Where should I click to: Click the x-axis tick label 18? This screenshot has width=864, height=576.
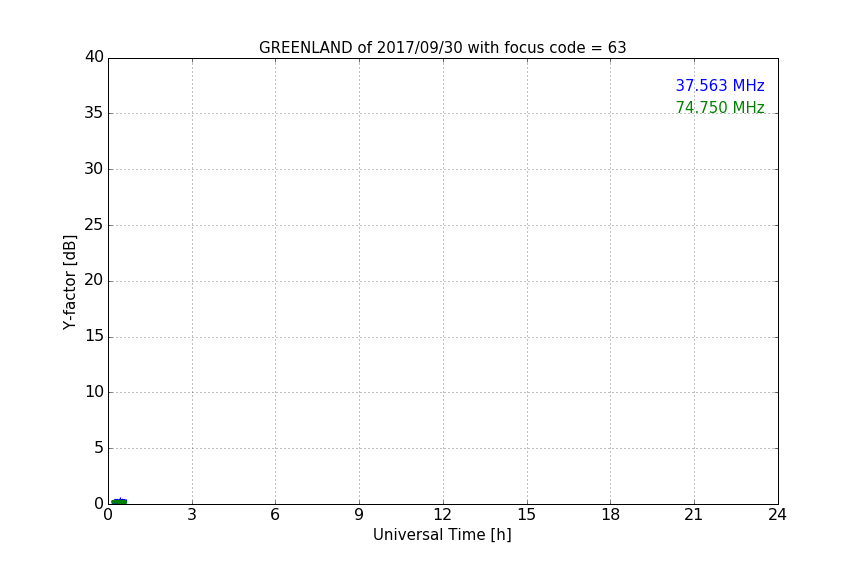tap(611, 515)
